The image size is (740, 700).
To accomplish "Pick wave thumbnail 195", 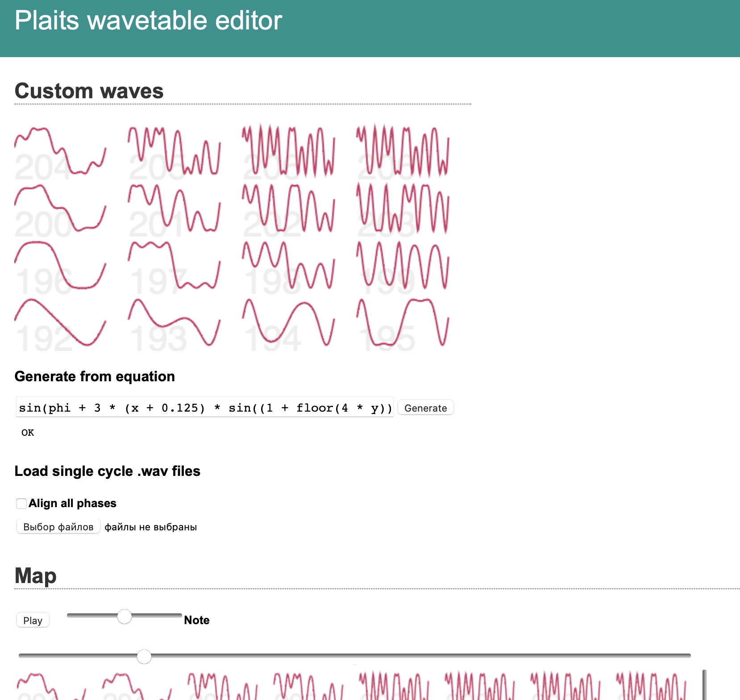I will pyautogui.click(x=403, y=323).
